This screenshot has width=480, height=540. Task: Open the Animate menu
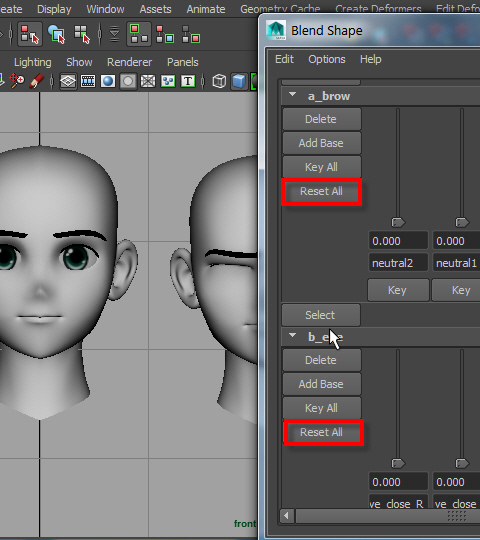[206, 9]
